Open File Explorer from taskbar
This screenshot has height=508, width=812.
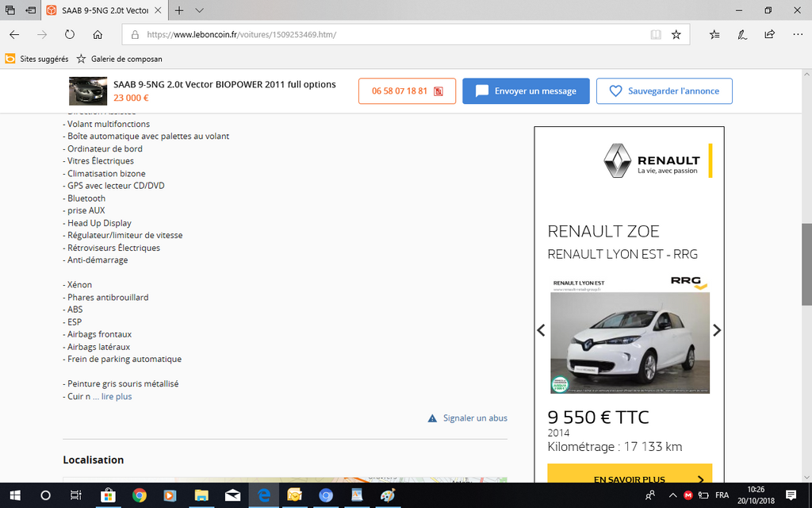(x=201, y=495)
